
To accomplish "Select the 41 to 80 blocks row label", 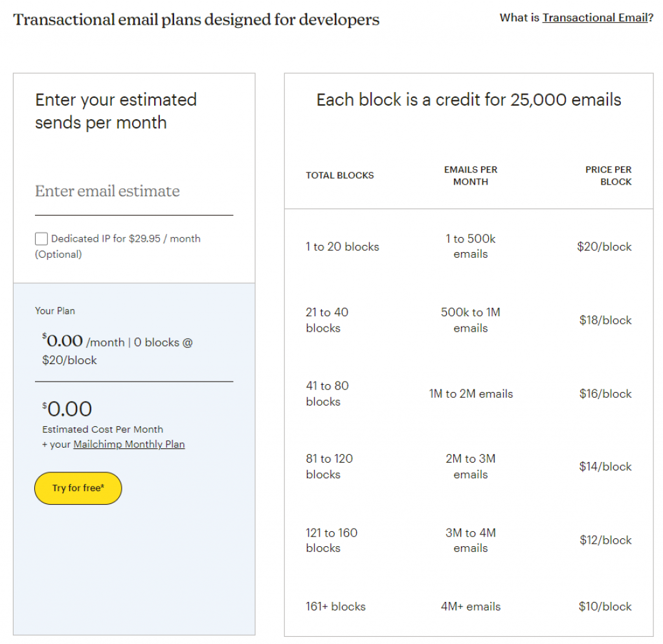I will pyautogui.click(x=327, y=394).
